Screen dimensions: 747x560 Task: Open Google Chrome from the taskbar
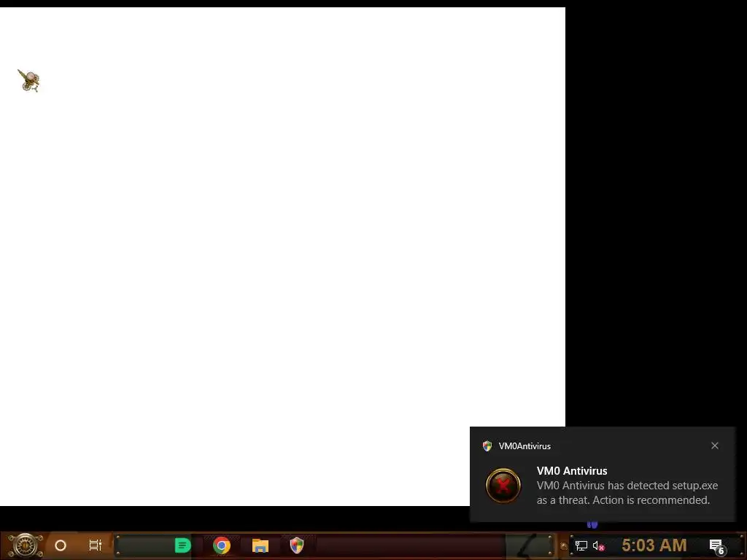(x=222, y=545)
